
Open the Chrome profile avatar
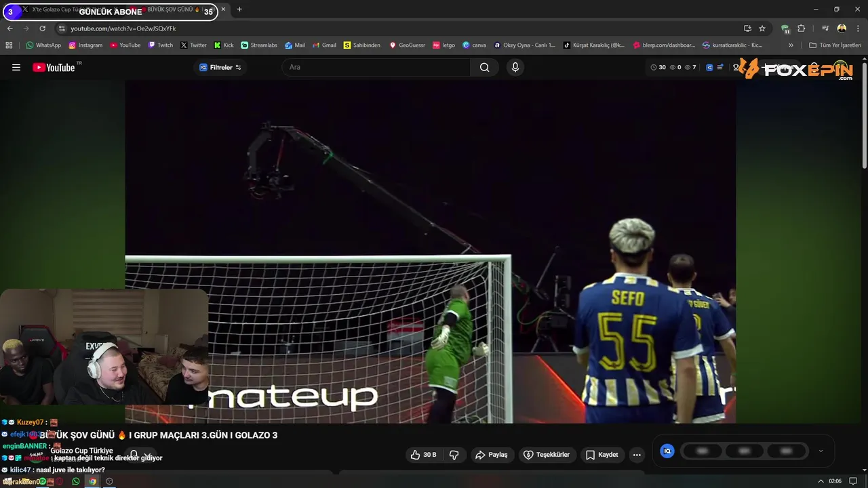tap(842, 28)
